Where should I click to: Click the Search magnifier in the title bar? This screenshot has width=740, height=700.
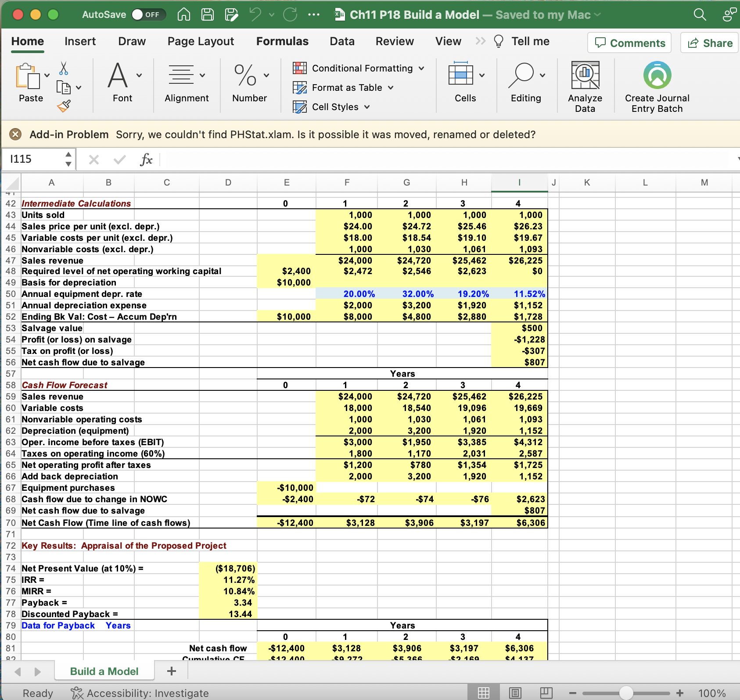(x=700, y=14)
